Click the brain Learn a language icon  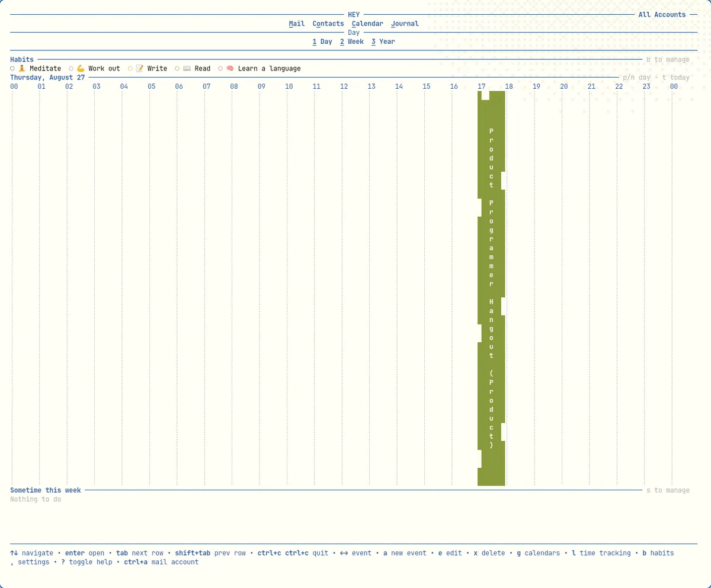pyautogui.click(x=230, y=69)
